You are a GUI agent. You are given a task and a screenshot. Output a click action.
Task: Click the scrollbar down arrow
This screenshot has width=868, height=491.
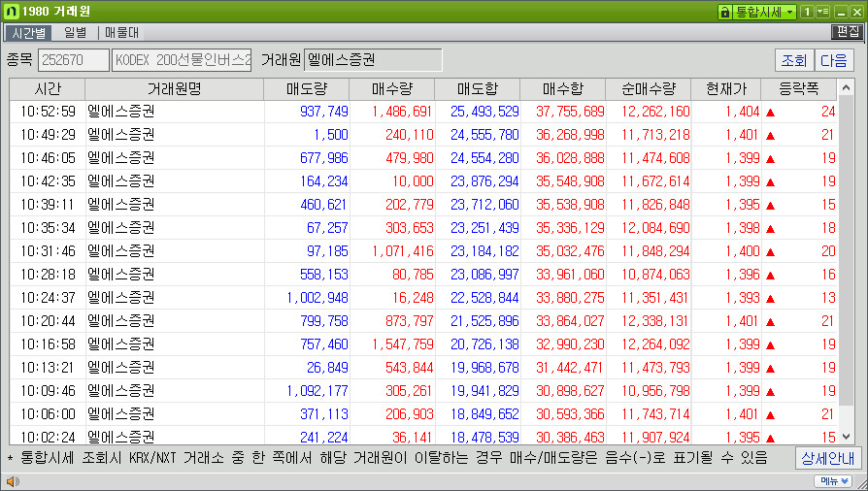click(x=846, y=437)
